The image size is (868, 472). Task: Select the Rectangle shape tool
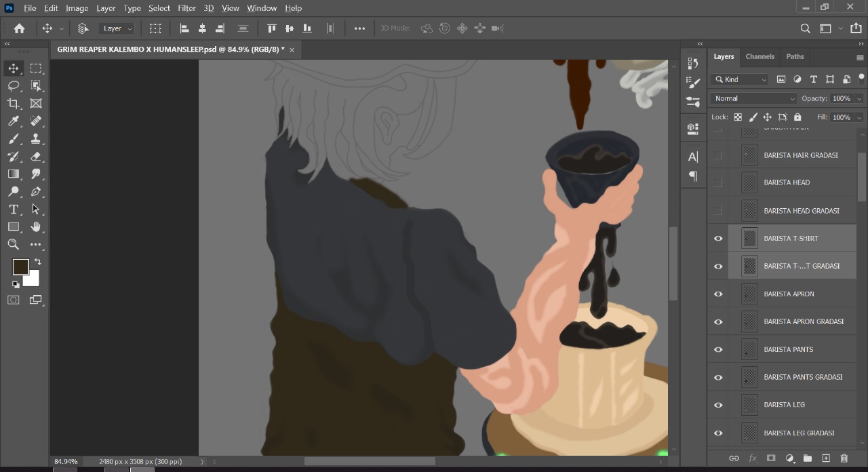pyautogui.click(x=14, y=227)
